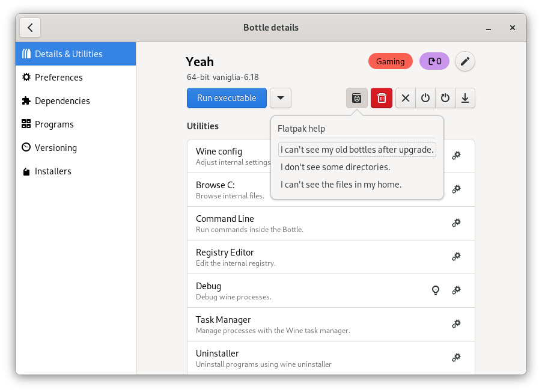542x392 pixels.
Task: Open the Preferences sidebar tab
Action: click(58, 78)
